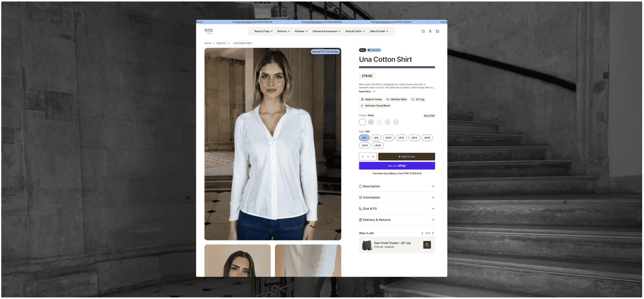Screen dimensions: 644x299
Task: Open the Bottoms dropdown menu
Action: point(284,31)
